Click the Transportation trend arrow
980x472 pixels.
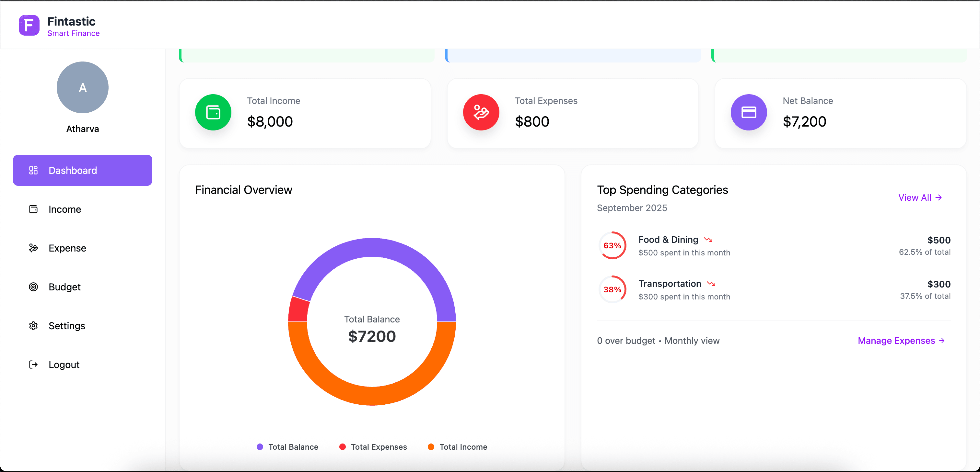point(711,284)
